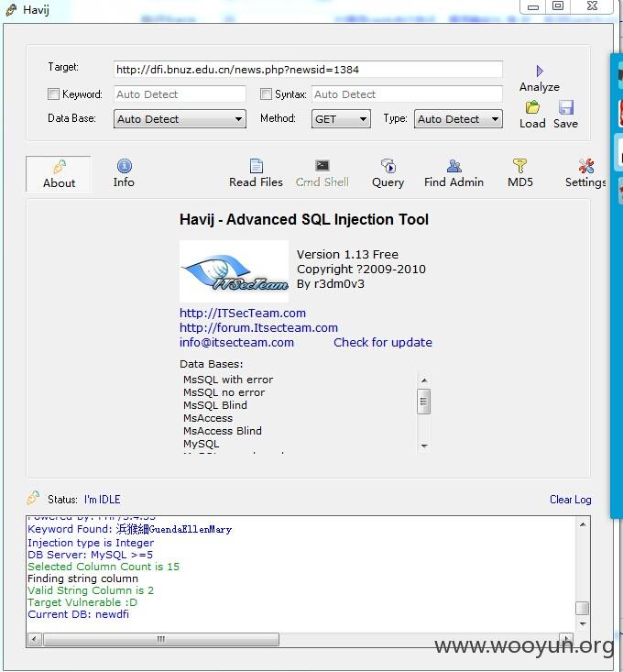This screenshot has height=672, width=623.
Task: Switch to the Query tab label
Action: (388, 182)
